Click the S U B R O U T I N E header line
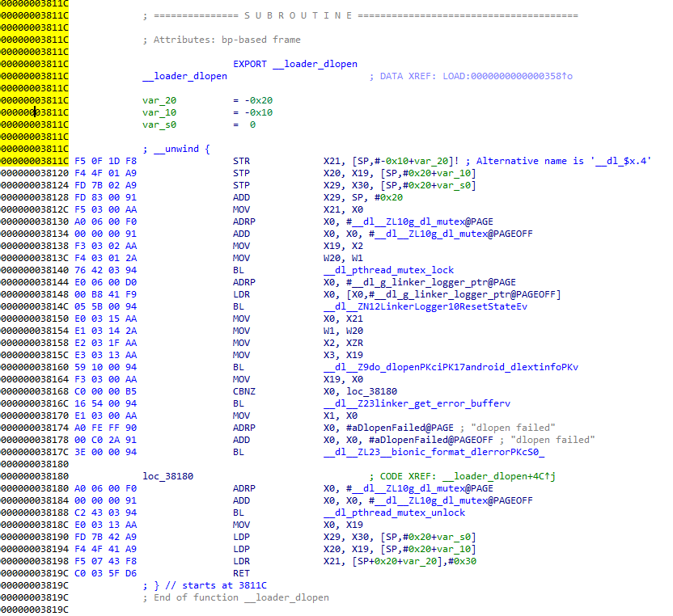Image resolution: width=673 pixels, height=616 pixels. click(361, 16)
